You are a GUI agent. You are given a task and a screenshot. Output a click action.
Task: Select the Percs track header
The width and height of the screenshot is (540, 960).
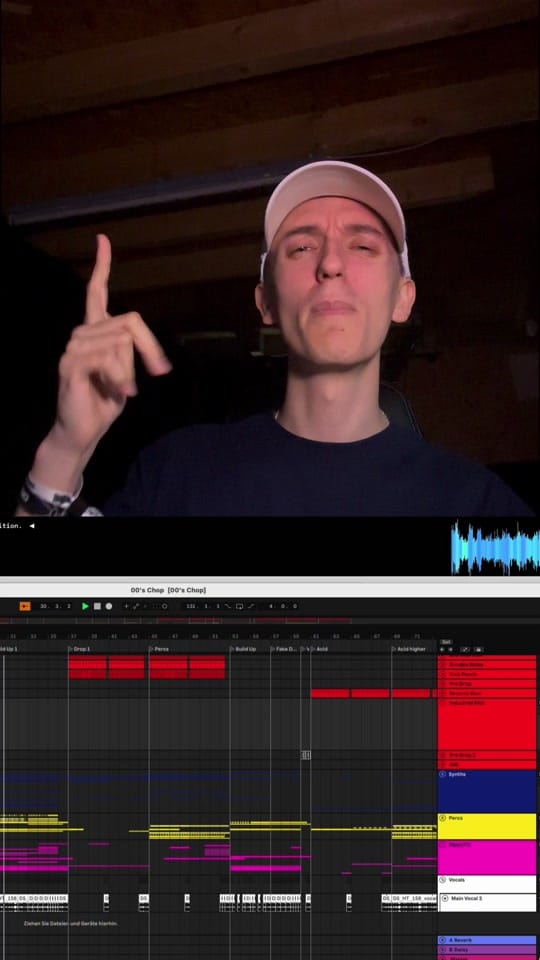click(487, 827)
